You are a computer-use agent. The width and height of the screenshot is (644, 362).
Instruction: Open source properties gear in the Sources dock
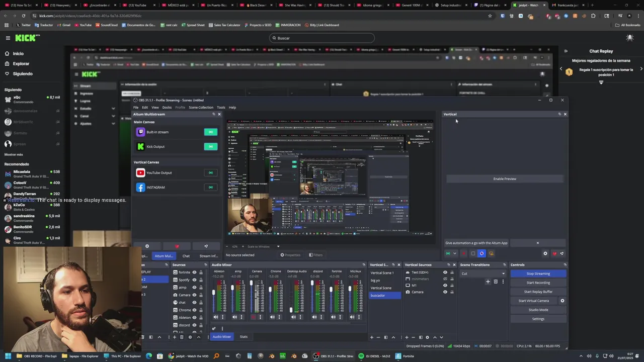pos(190,337)
